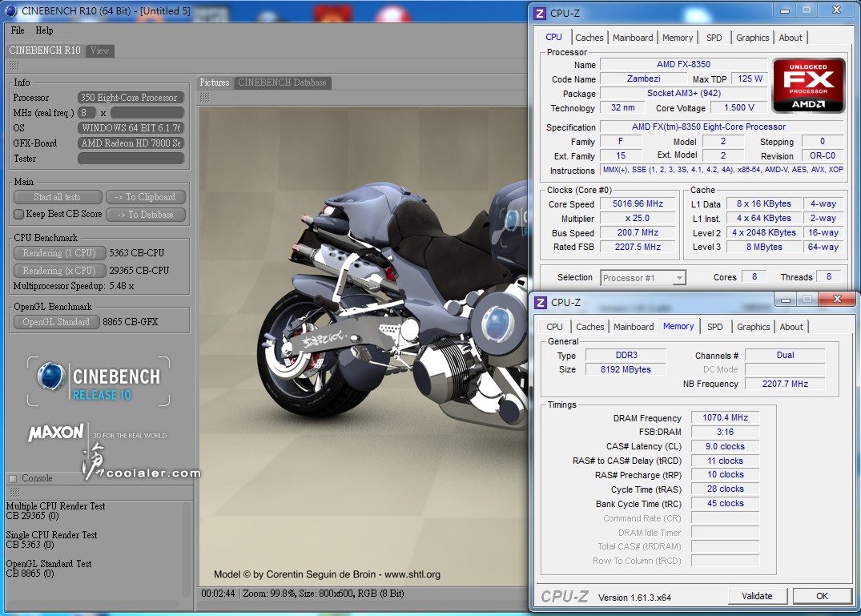Open the Graphics tab in top CPU-Z window
The image size is (861, 616).
[752, 38]
